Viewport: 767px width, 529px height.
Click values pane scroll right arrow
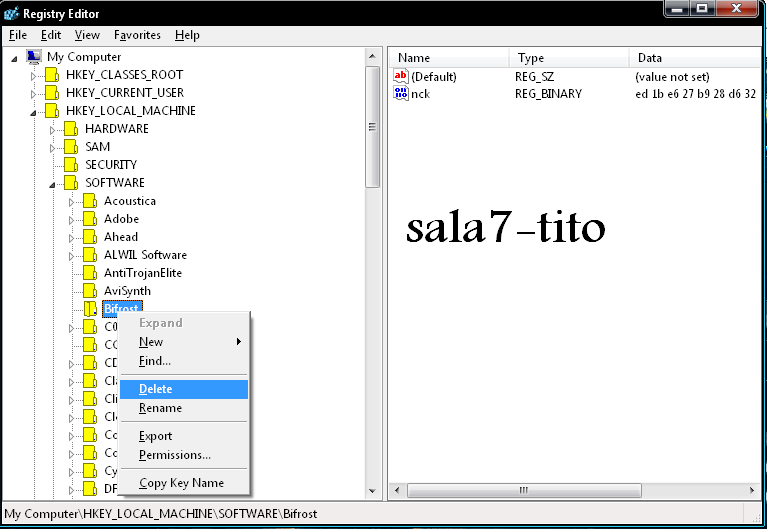click(752, 490)
